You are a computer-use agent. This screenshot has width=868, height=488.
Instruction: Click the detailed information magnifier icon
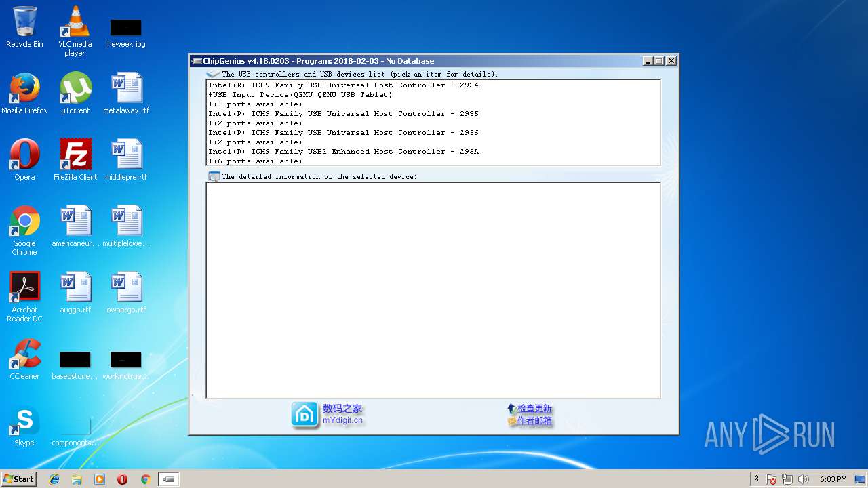pyautogui.click(x=214, y=176)
